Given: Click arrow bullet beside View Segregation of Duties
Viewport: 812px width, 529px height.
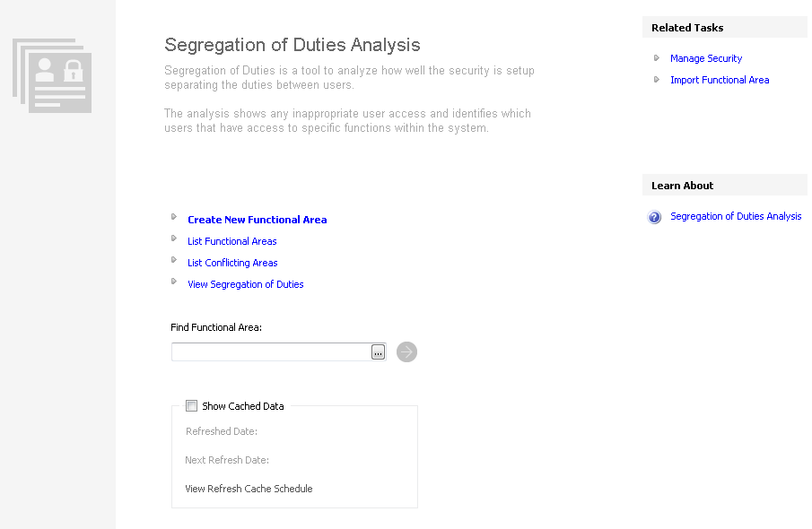Looking at the screenshot, I should pyautogui.click(x=174, y=282).
